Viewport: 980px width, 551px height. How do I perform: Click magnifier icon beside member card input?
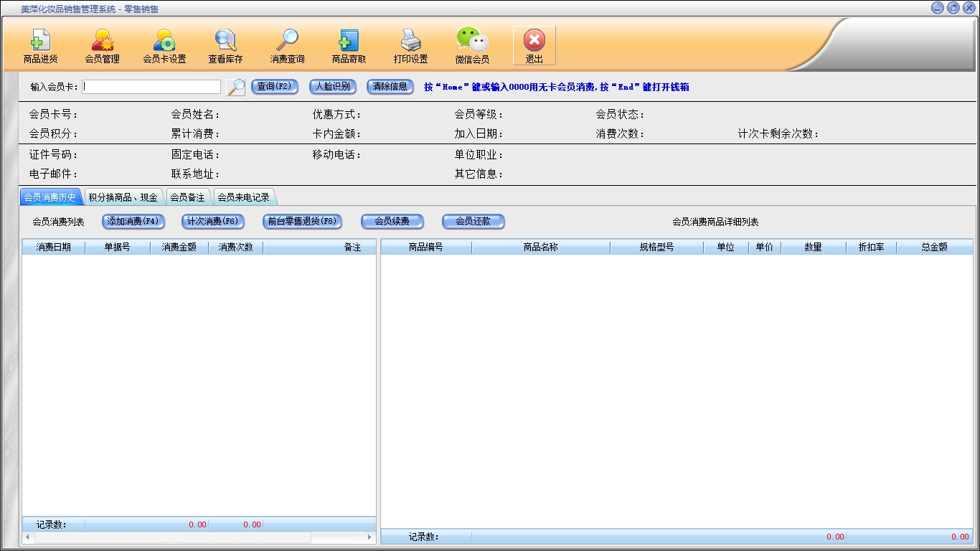click(x=235, y=87)
